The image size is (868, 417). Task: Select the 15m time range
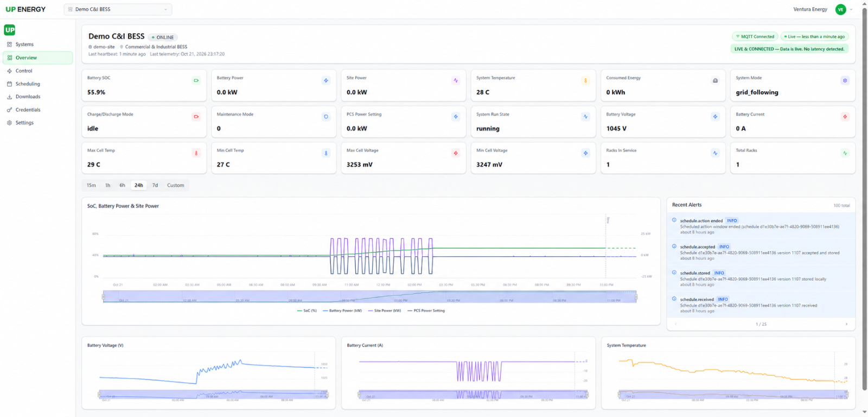click(91, 185)
